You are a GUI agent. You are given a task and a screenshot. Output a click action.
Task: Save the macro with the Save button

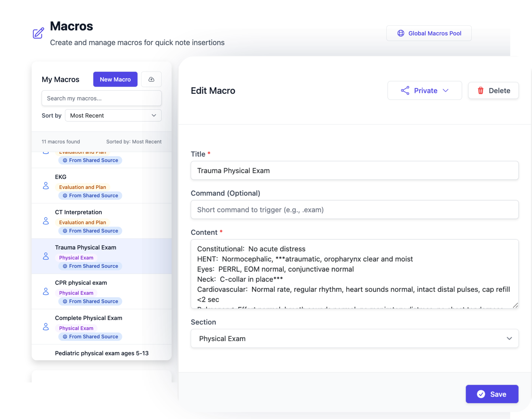492,394
